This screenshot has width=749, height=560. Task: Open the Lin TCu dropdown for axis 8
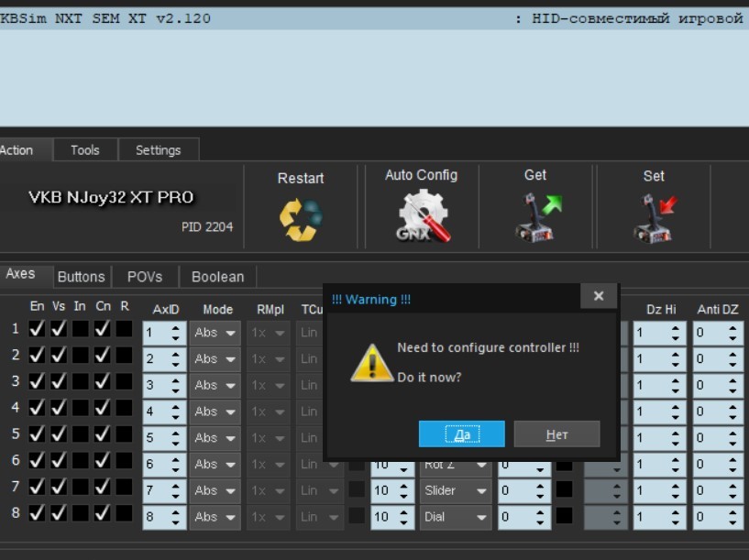pyautogui.click(x=320, y=517)
